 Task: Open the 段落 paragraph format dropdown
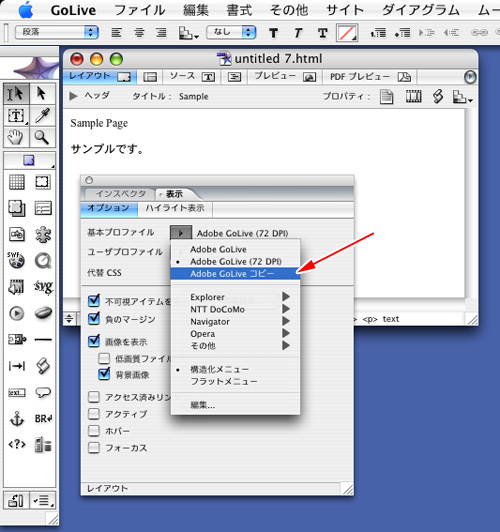click(x=57, y=32)
